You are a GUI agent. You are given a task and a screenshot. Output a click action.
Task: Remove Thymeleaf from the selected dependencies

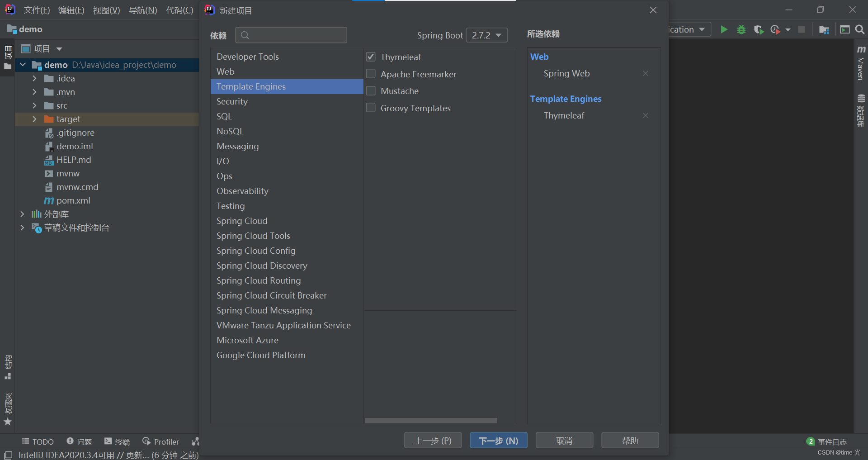pos(646,115)
